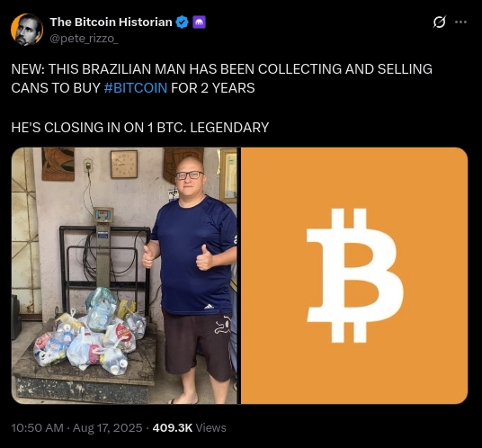Click the blue verified checkmark badge

pyautogui.click(x=182, y=22)
